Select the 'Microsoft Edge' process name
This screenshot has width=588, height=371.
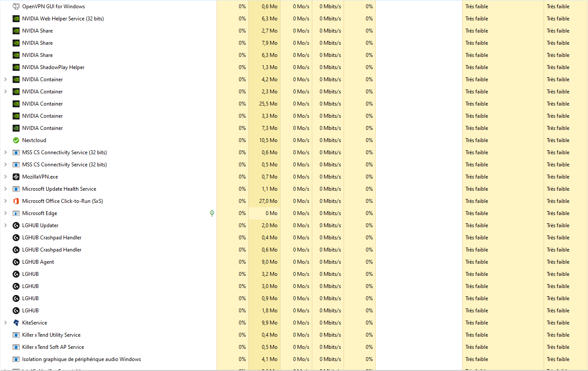(x=40, y=213)
